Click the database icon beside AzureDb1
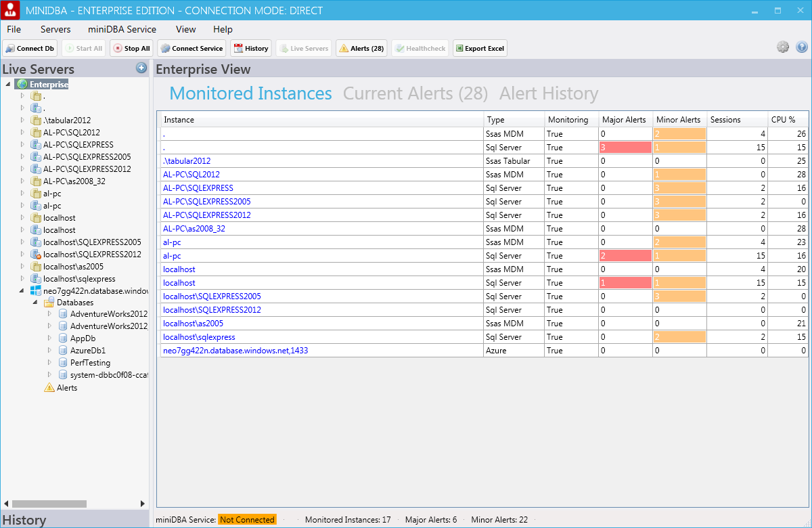Viewport: 812px width, 528px height. [63, 351]
